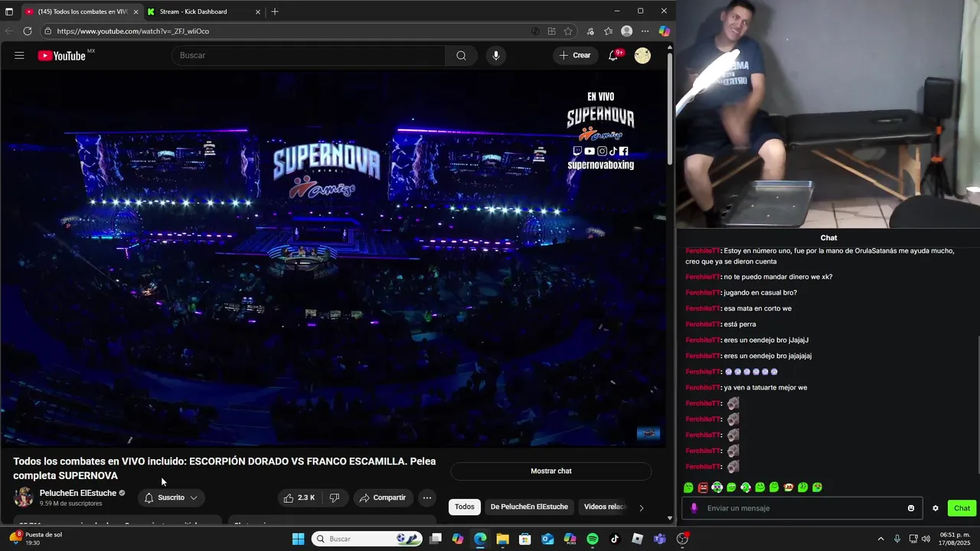This screenshot has height=551, width=980.
Task: Dislike the video with thumbs down
Action: pos(335,497)
